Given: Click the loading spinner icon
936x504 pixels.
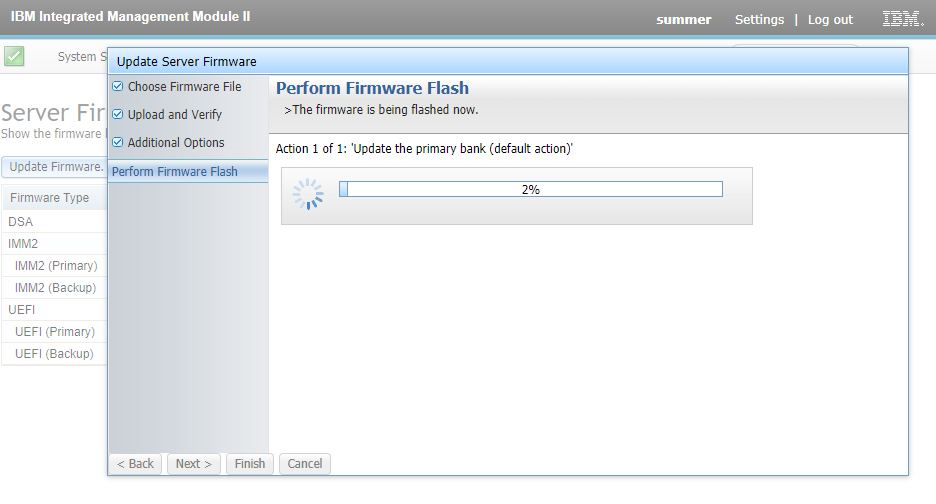Looking at the screenshot, I should click(308, 194).
